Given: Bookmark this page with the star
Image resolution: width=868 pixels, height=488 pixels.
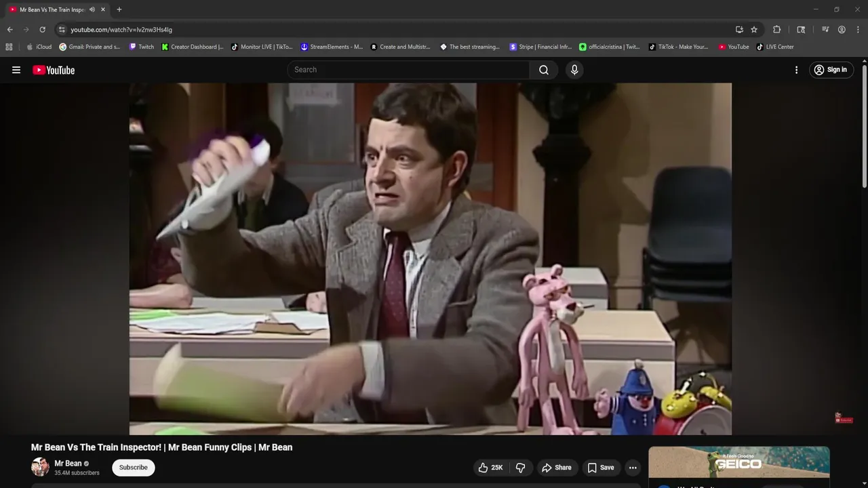Looking at the screenshot, I should (x=754, y=30).
